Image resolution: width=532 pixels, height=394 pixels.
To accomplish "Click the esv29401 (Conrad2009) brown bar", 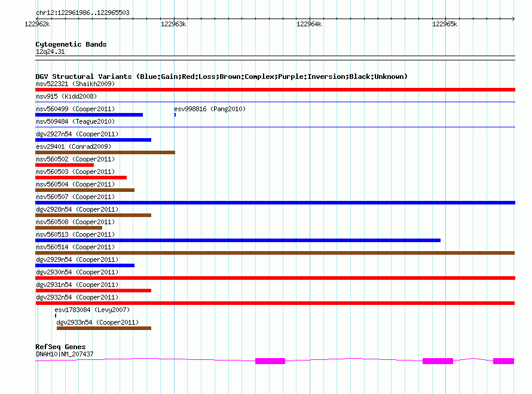I will tap(105, 152).
